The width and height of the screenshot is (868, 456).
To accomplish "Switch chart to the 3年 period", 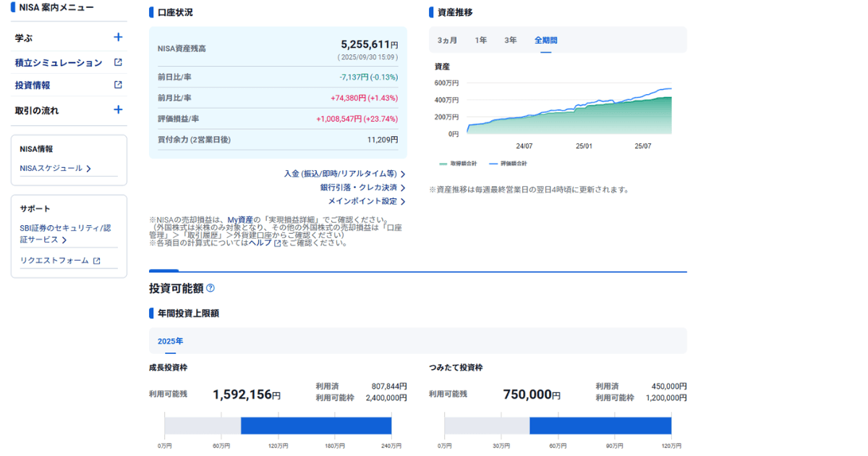I will tap(511, 41).
